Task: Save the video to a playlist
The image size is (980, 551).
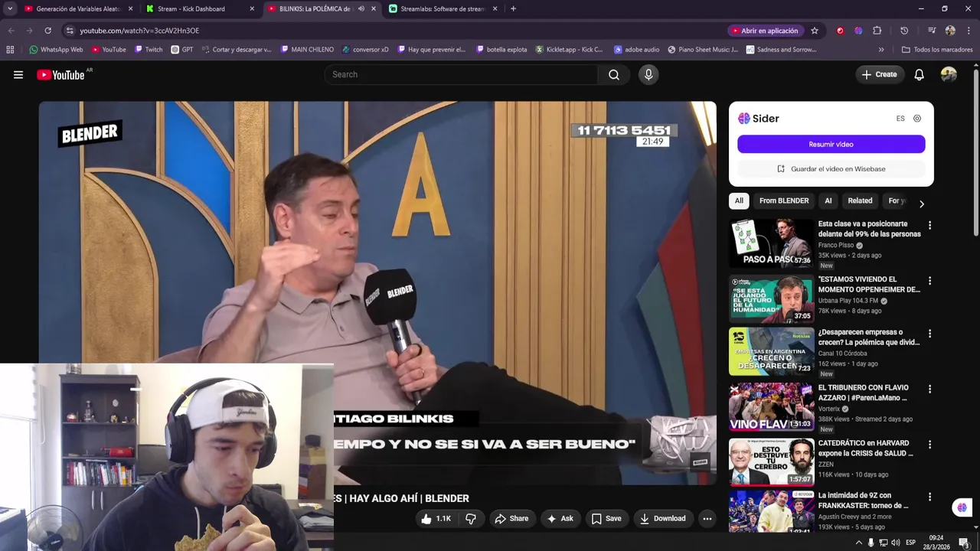Action: tap(606, 519)
